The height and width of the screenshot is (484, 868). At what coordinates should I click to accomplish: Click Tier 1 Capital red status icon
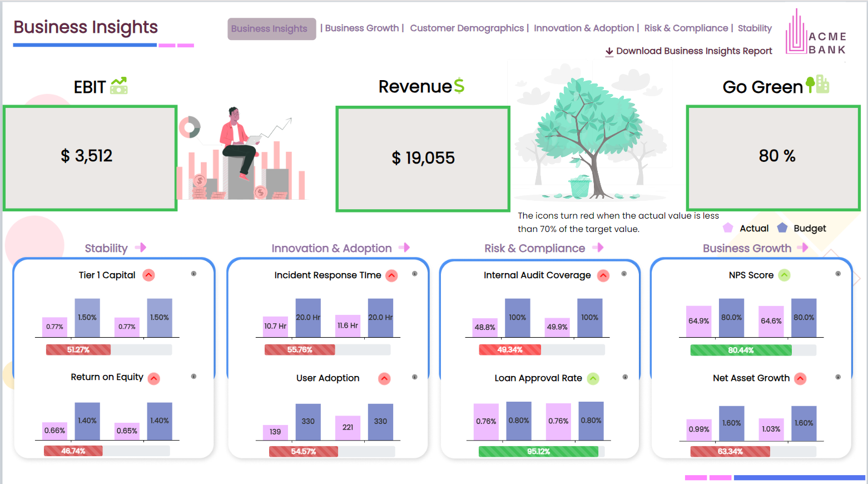click(148, 275)
